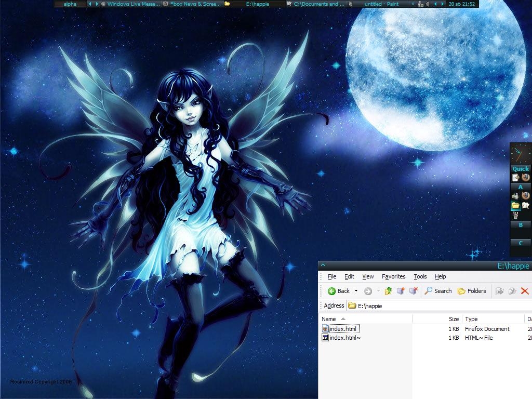
Task: Click the white folder icon in group A
Action: [x=526, y=205]
